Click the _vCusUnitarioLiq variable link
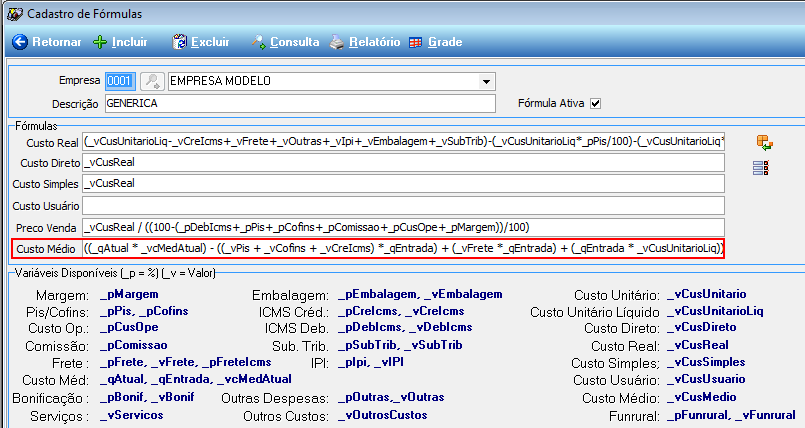The width and height of the screenshot is (805, 428). (715, 311)
